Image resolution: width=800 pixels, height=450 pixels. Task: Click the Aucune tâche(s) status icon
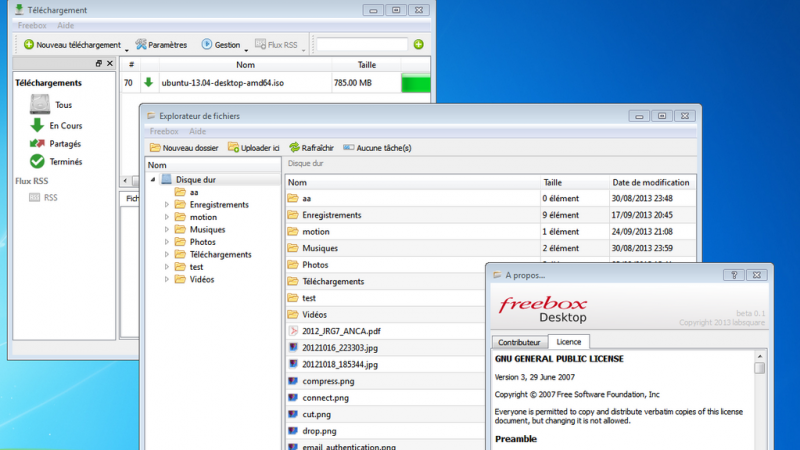pyautogui.click(x=348, y=147)
